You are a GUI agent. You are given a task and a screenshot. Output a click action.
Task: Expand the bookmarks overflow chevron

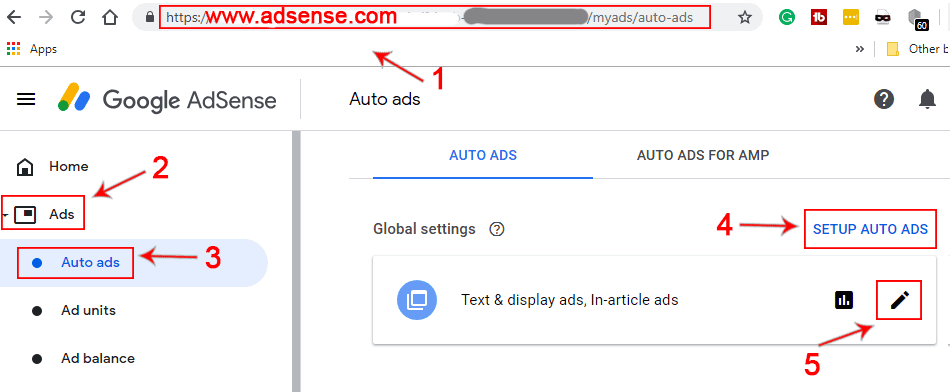(860, 50)
